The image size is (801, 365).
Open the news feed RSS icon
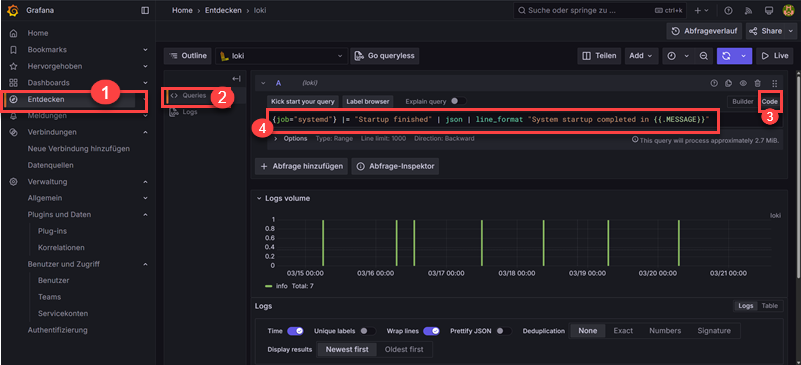[749, 10]
